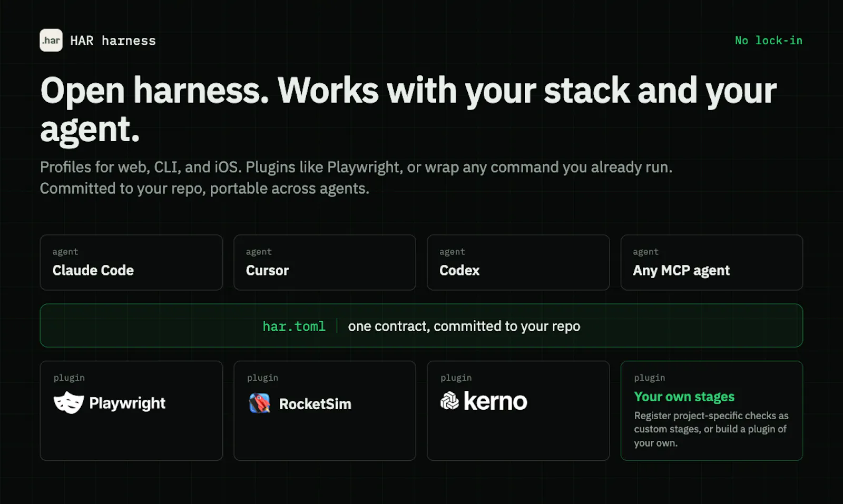Image resolution: width=843 pixels, height=504 pixels.
Task: Click the Your own stages heading
Action: 684,397
